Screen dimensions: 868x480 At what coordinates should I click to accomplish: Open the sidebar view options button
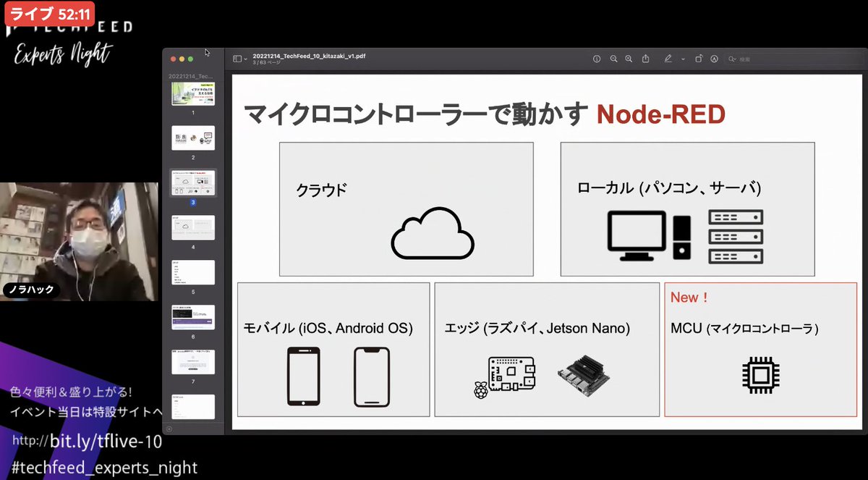click(237, 59)
